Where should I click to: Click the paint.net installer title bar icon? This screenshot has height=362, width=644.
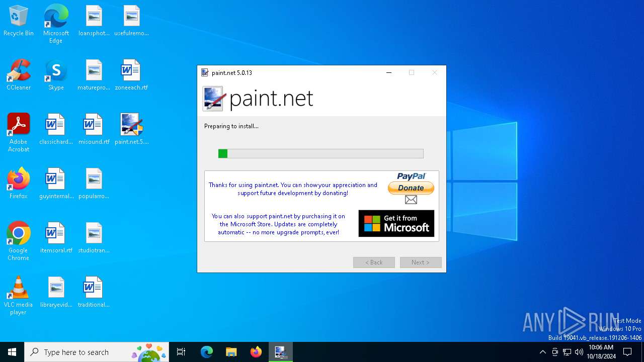tap(205, 72)
